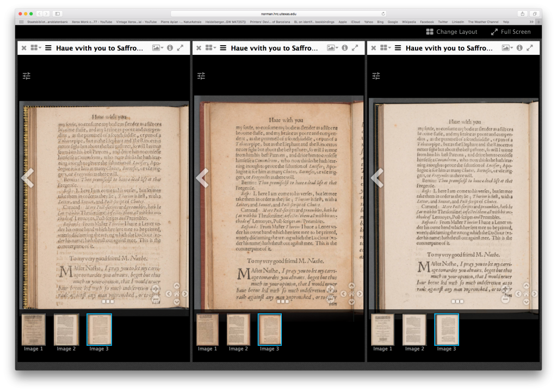Click Change Layout in top menu
557x392 pixels.
coord(451,32)
